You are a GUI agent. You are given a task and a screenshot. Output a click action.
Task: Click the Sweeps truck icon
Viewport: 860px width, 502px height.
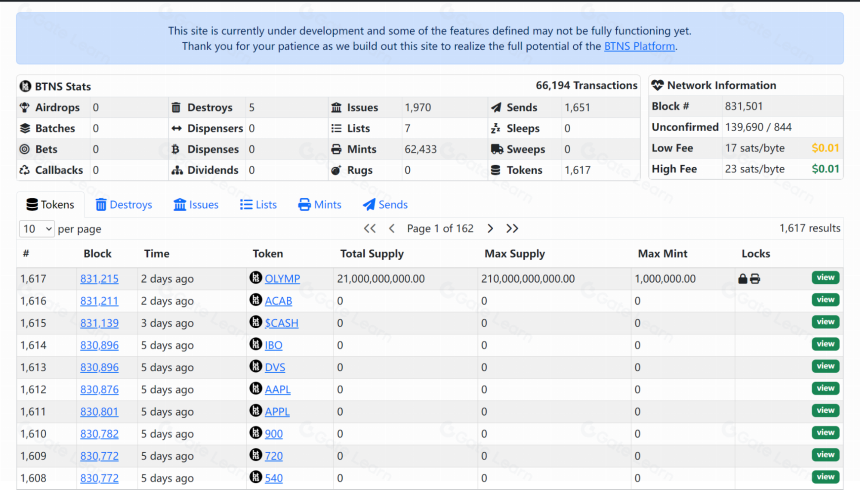[x=497, y=149]
